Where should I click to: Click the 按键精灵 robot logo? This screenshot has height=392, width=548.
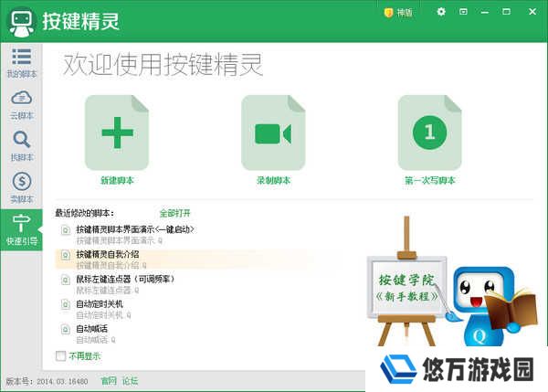click(22, 22)
